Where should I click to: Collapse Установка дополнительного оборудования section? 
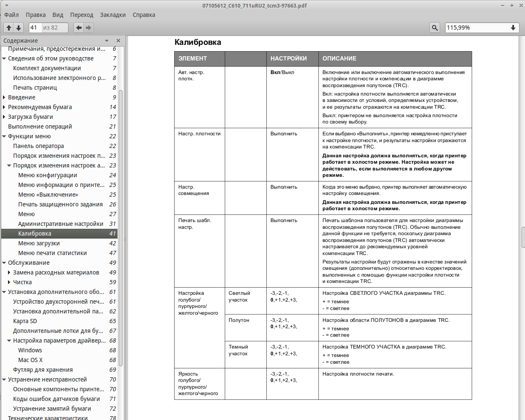click(4, 292)
